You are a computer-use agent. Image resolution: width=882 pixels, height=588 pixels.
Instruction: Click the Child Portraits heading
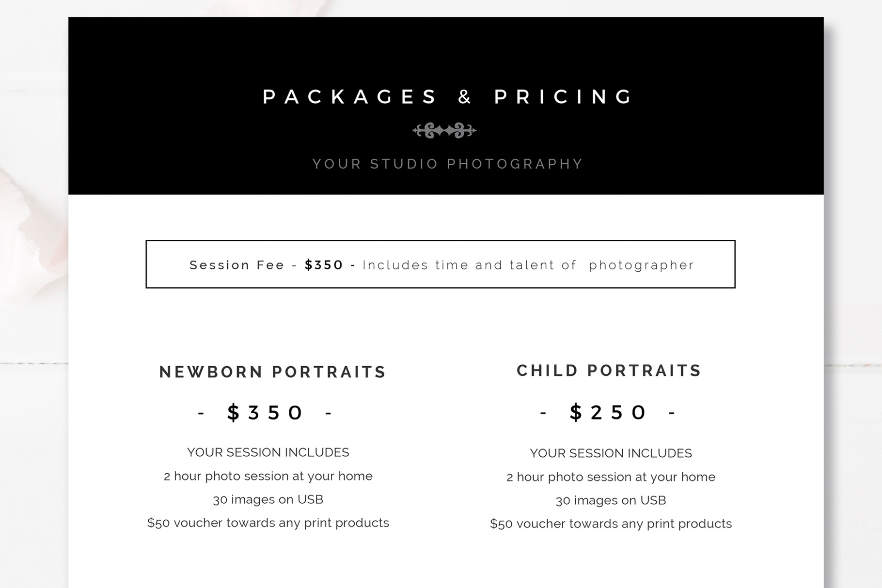point(609,371)
